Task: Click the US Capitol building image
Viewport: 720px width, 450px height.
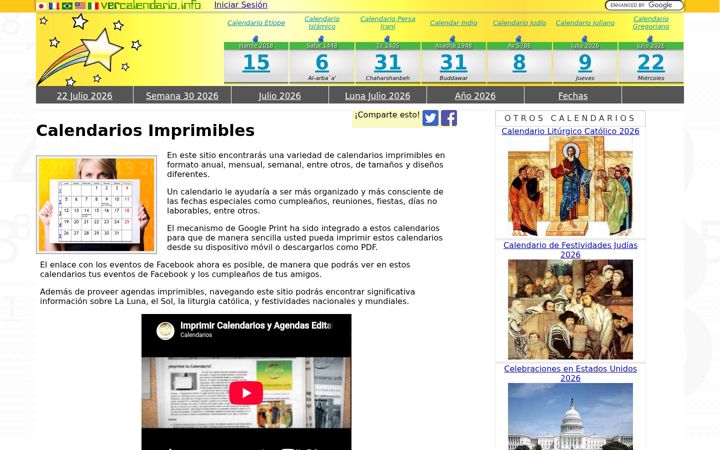Action: point(570,416)
